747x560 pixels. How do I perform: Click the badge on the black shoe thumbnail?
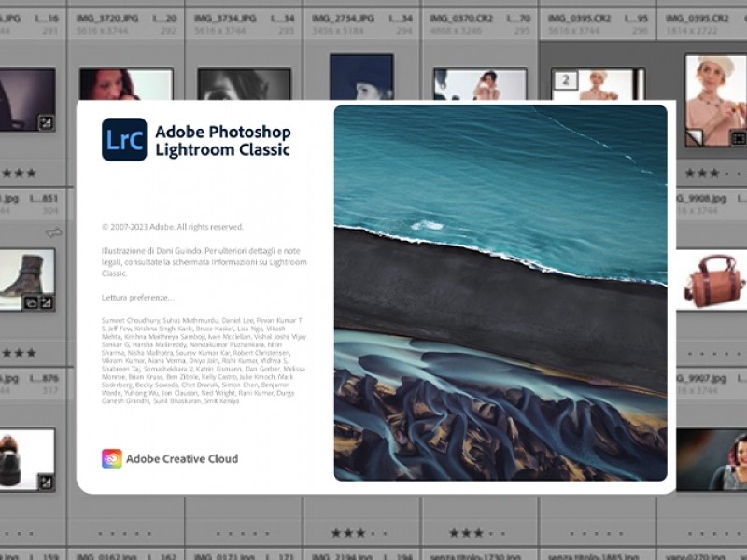[x=46, y=482]
